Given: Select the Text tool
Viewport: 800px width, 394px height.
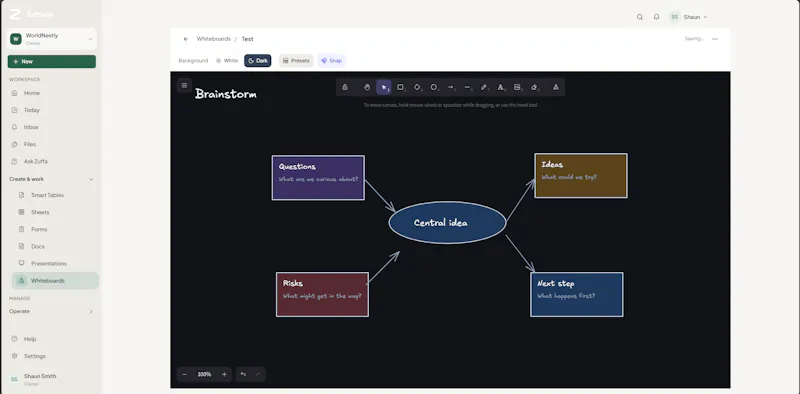Looking at the screenshot, I should 501,87.
